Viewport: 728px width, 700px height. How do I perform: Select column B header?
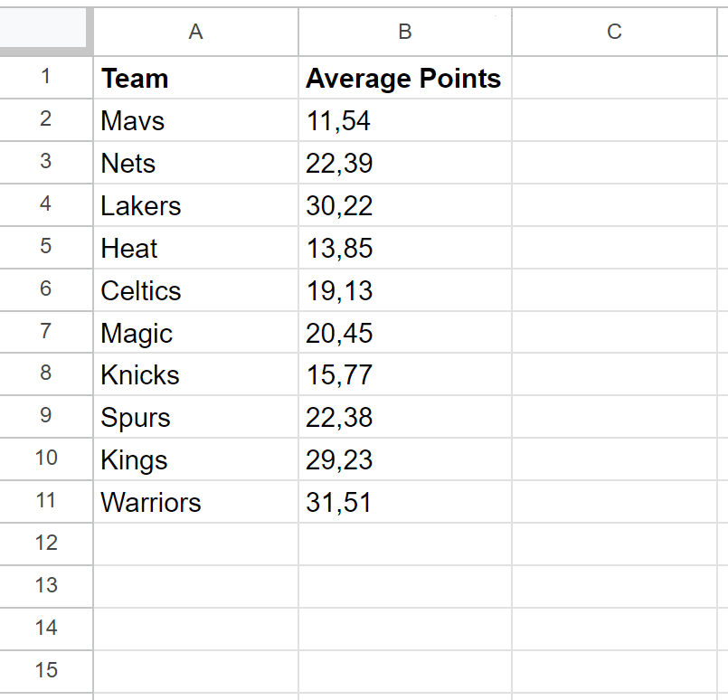pos(404,33)
